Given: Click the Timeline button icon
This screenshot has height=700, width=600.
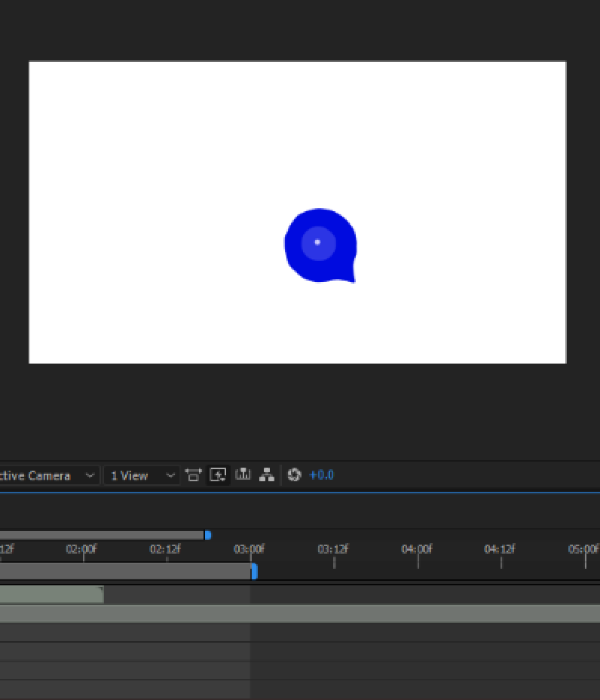Looking at the screenshot, I should (x=243, y=474).
